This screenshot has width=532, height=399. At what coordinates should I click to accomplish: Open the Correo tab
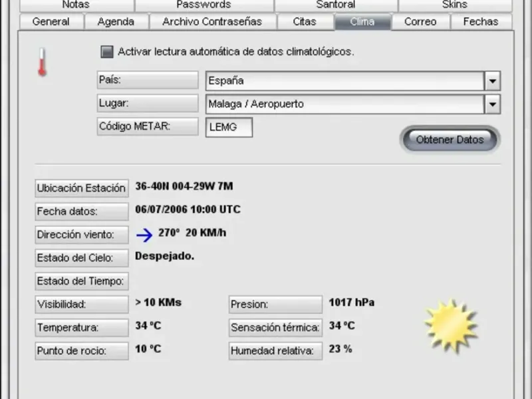click(x=420, y=22)
